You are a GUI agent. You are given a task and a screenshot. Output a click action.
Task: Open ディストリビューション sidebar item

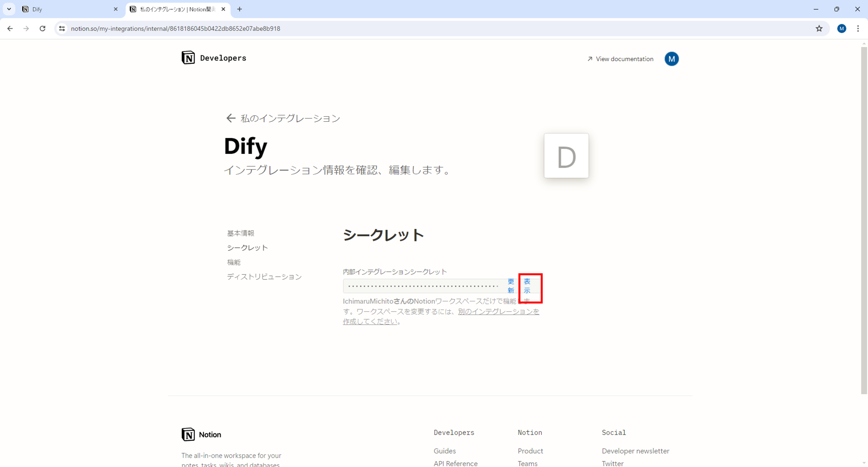point(264,277)
